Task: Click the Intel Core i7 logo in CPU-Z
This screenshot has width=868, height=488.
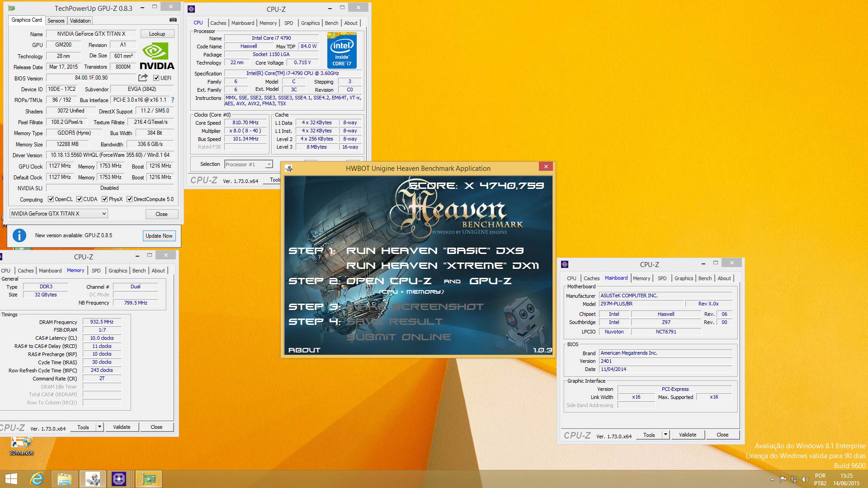Action: (342, 51)
